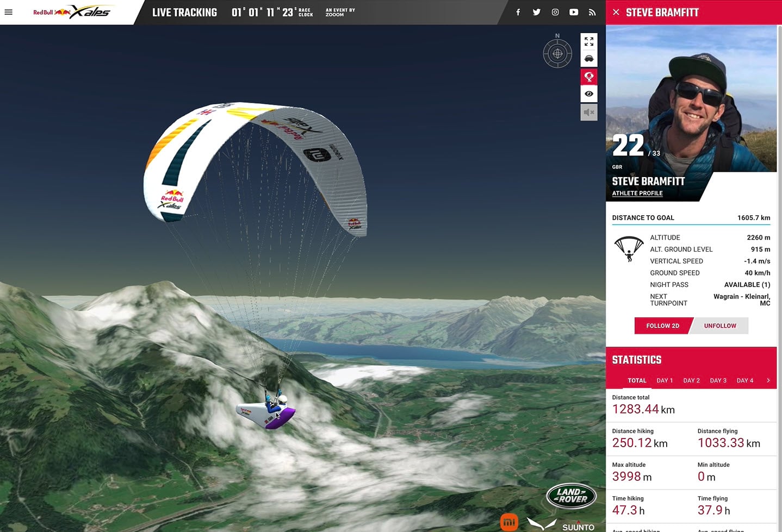Open the Wagrain - Kleinarl next turnpoint entry
Screen dimensions: 782x532
[741, 299]
